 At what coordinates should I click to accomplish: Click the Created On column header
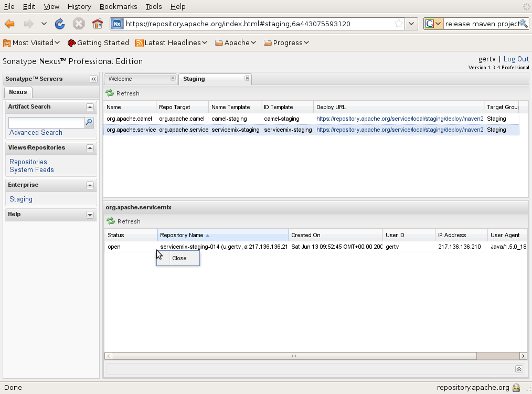click(336, 235)
